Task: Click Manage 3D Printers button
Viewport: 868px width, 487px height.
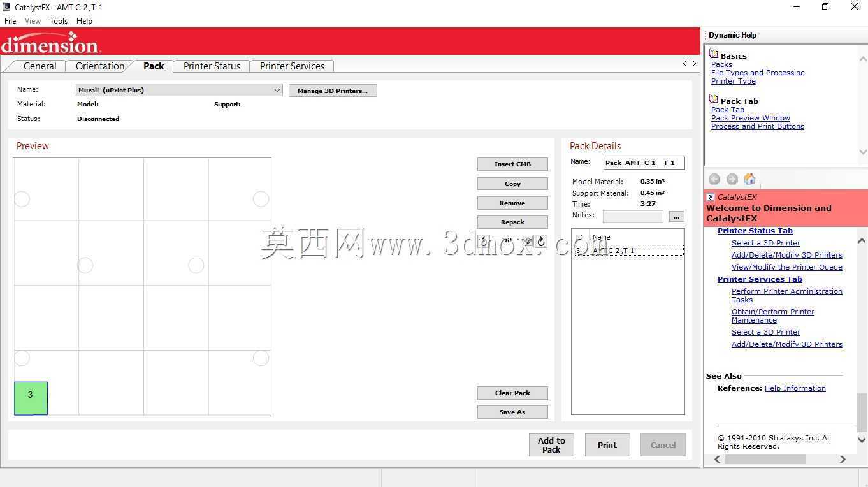Action: (x=333, y=91)
